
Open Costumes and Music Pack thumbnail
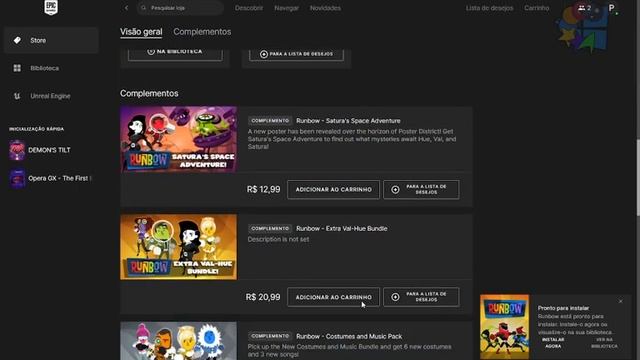(x=178, y=341)
